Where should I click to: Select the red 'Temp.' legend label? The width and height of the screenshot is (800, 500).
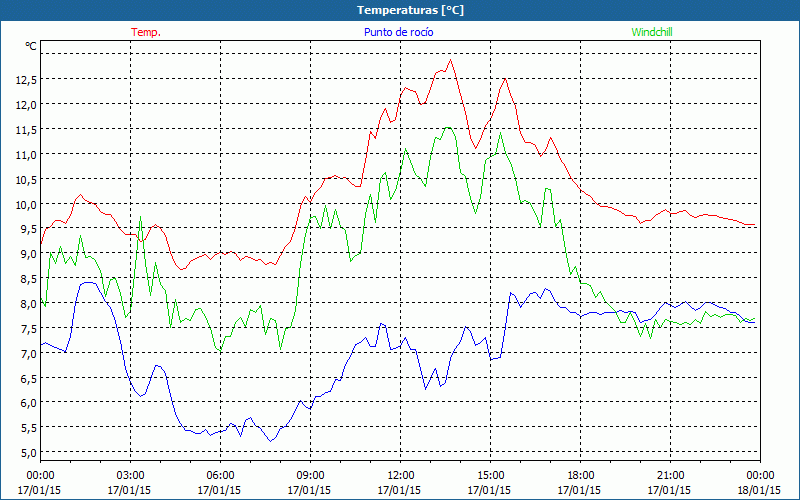[146, 32]
